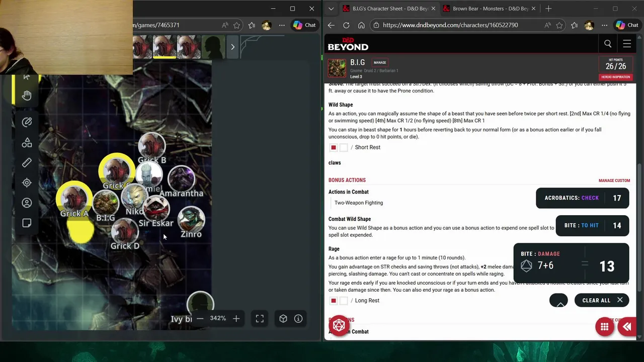Select the hand pan tool in map toolbar

point(27,95)
